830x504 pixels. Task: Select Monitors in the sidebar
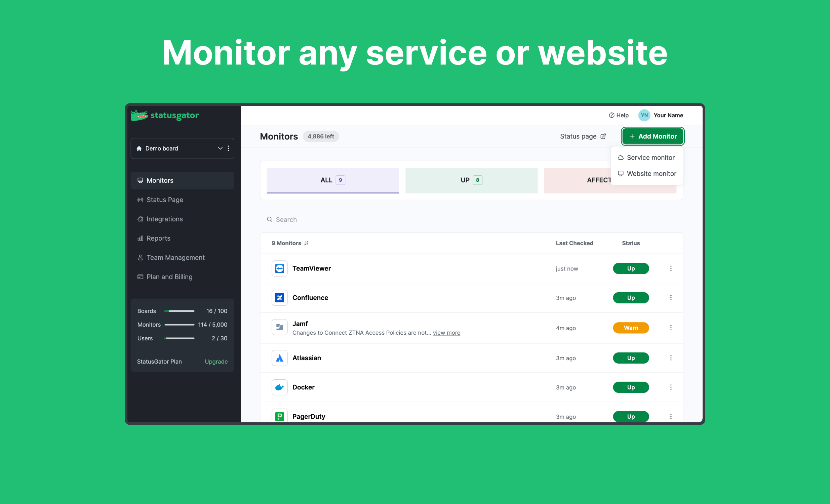click(159, 180)
